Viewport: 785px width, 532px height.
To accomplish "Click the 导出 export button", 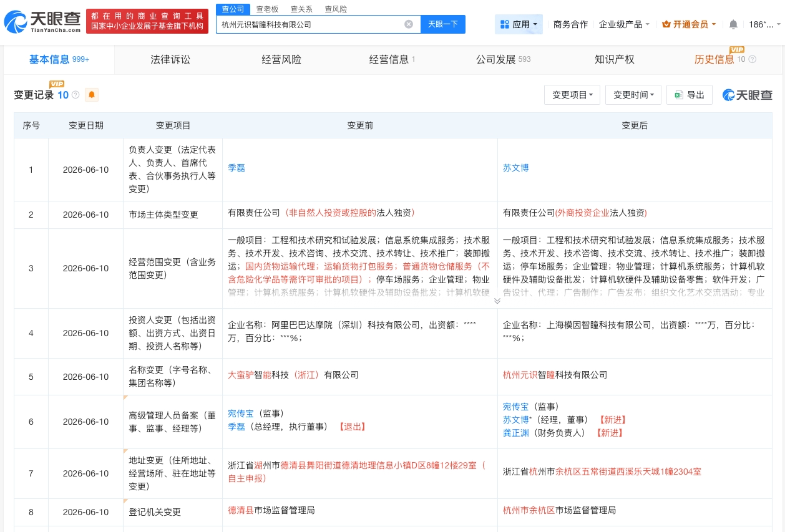I will pos(689,95).
